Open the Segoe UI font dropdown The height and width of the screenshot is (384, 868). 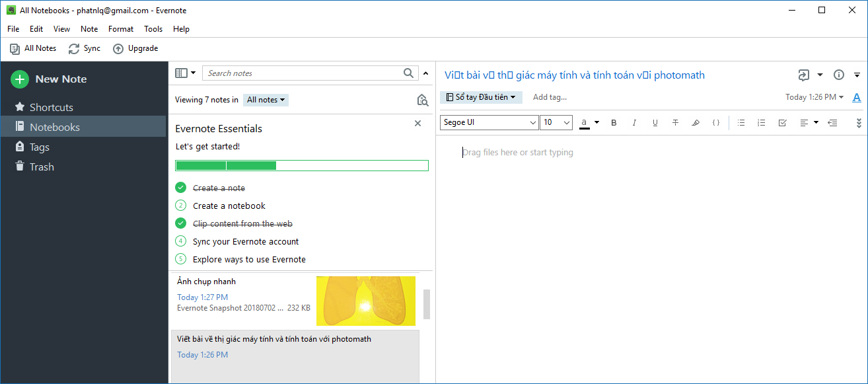pyautogui.click(x=489, y=122)
